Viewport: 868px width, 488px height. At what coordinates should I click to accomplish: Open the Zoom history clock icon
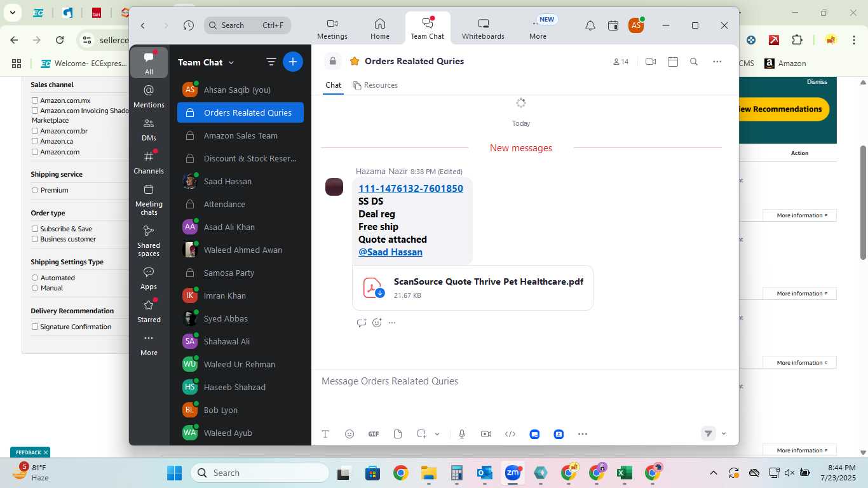(188, 25)
